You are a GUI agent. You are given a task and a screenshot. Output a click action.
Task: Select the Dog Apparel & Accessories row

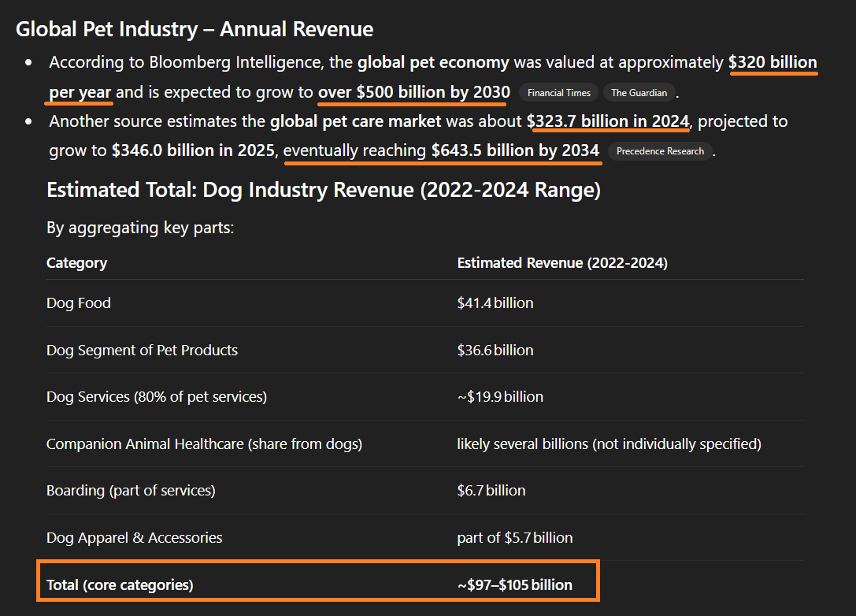(x=135, y=538)
